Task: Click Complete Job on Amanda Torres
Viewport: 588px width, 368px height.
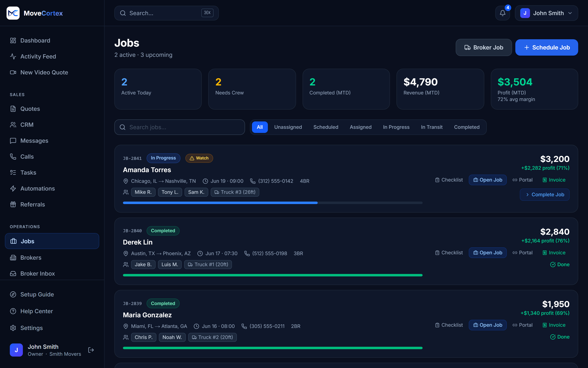Action: click(545, 195)
